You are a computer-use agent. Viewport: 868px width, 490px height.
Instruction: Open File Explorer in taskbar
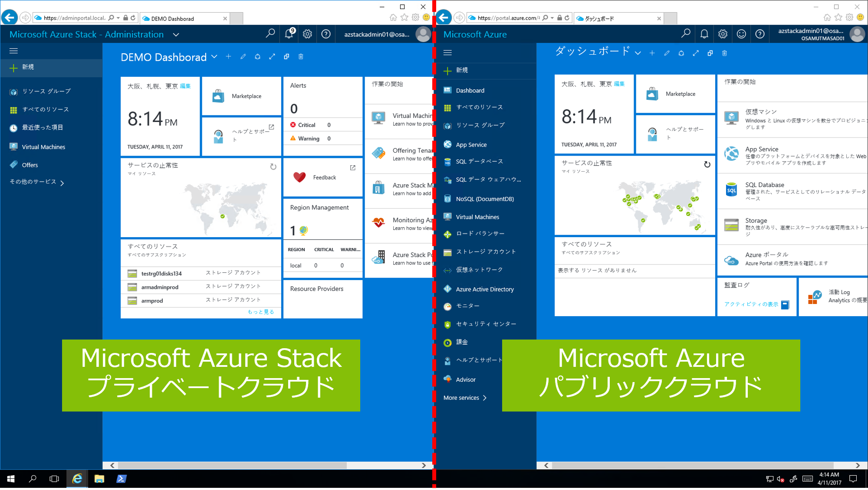point(99,479)
